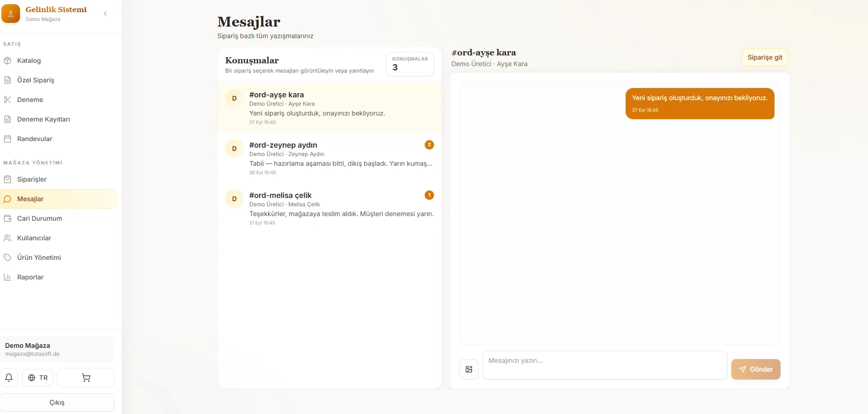Switch language with the TR button
The width and height of the screenshot is (868, 414).
[38, 378]
